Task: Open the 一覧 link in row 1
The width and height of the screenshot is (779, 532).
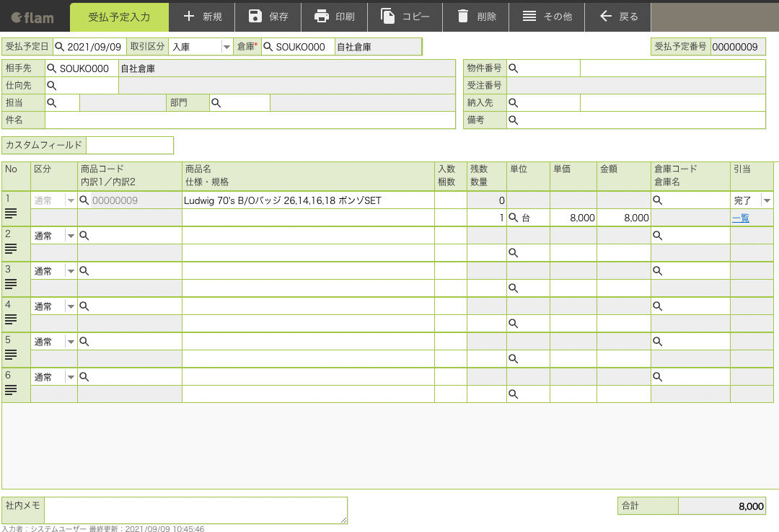Action: pos(740,218)
